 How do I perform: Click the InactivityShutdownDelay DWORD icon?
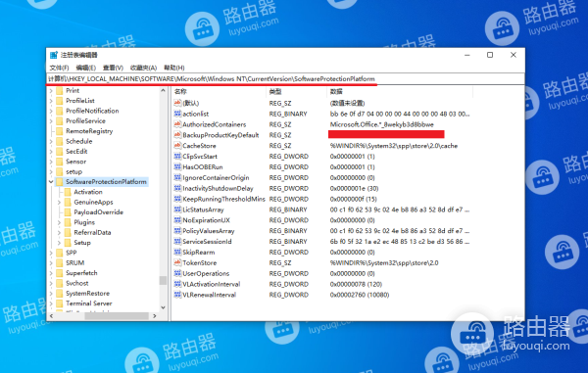click(x=177, y=188)
